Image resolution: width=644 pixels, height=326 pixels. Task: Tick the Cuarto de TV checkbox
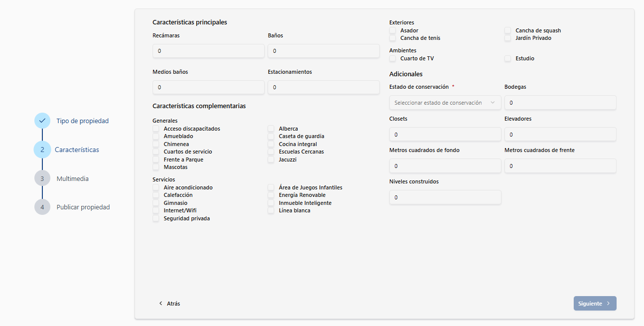pos(393,58)
